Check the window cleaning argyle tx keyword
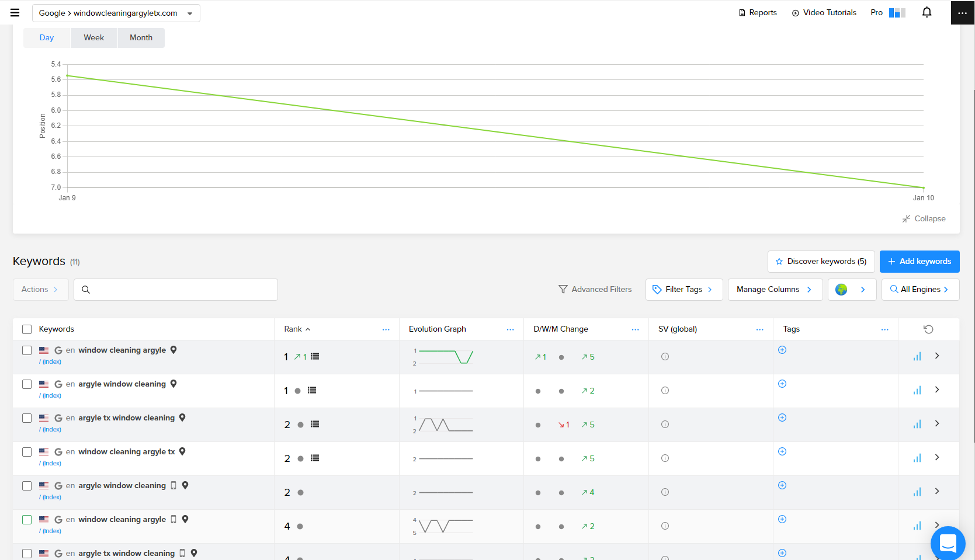 pyautogui.click(x=27, y=452)
